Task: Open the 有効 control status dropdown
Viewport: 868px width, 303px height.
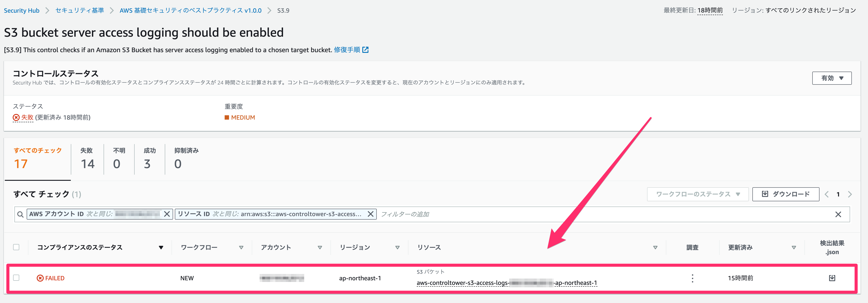Action: (x=832, y=78)
